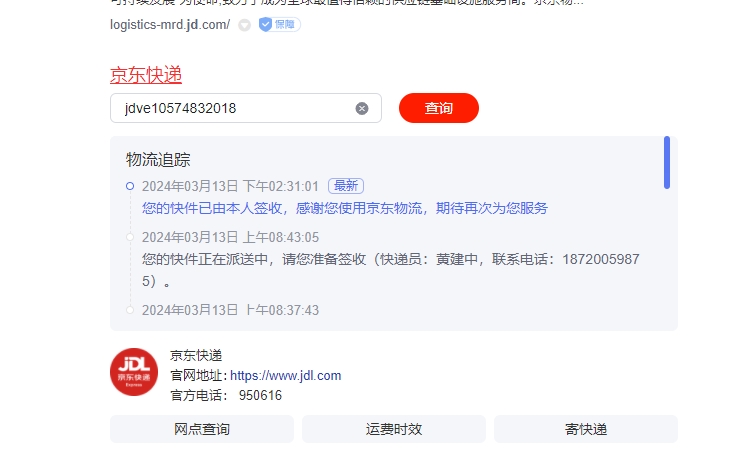The height and width of the screenshot is (452, 730).
Task: Click the 查询 search button
Action: (x=439, y=108)
